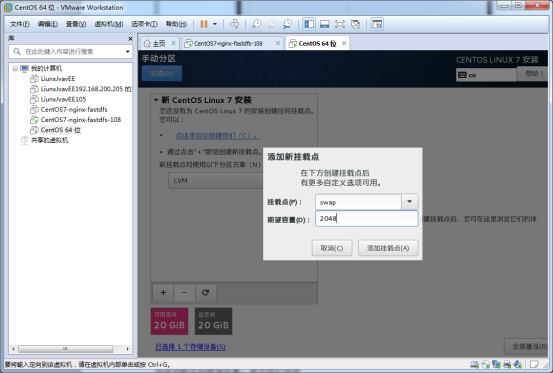Enter full screen mode icon
553x373 pixels.
[x=340, y=24]
